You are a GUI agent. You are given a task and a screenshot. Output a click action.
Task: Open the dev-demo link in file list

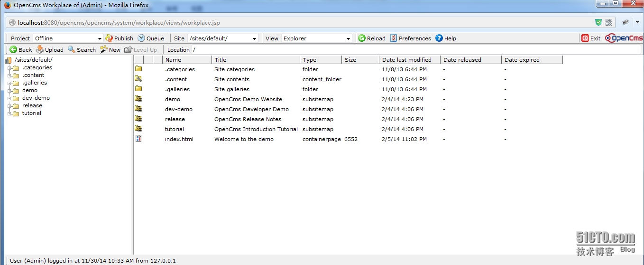click(179, 109)
